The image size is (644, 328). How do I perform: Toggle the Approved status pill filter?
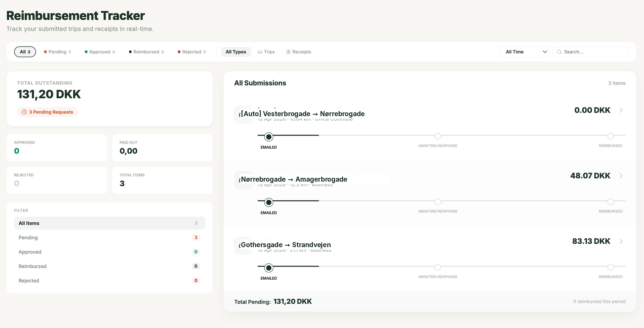tap(100, 52)
